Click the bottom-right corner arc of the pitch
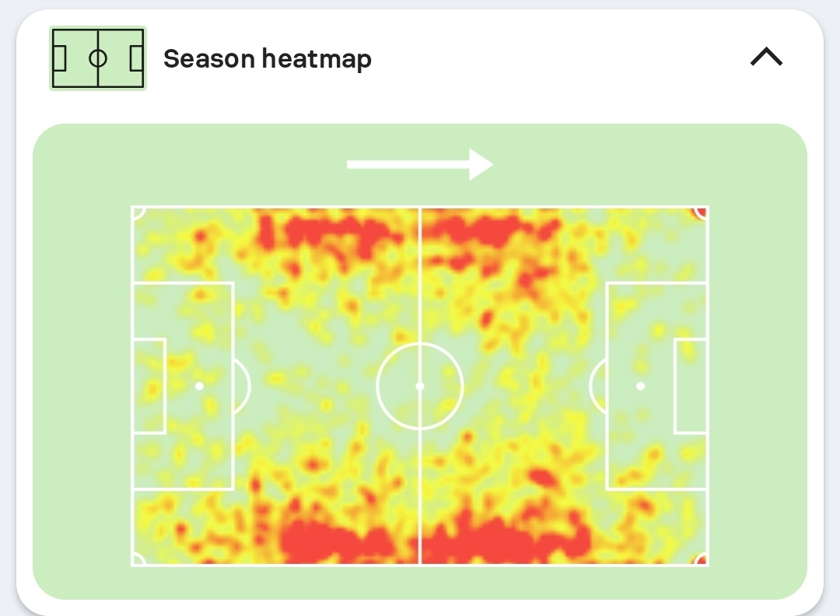Screen dimensions: 840x616 [x=701, y=559]
